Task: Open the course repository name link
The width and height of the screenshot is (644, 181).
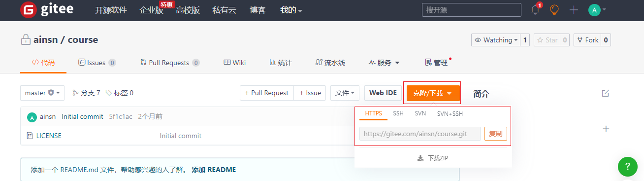Action: 83,40
